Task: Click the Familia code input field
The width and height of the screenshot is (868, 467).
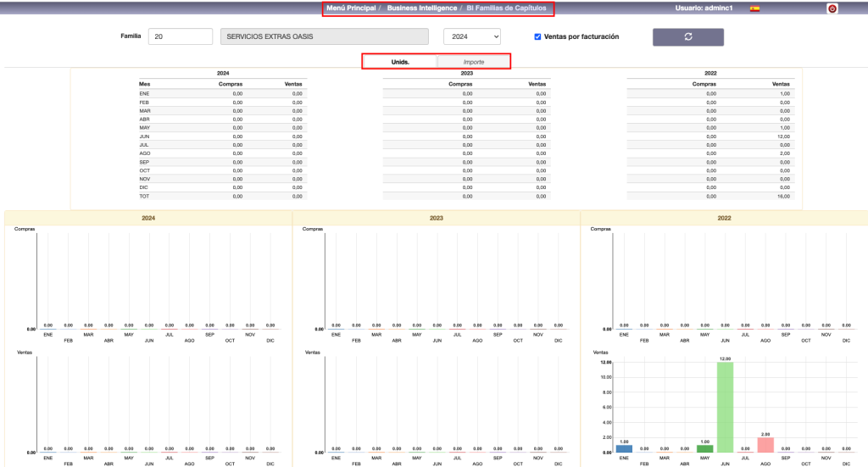Action: [x=180, y=36]
